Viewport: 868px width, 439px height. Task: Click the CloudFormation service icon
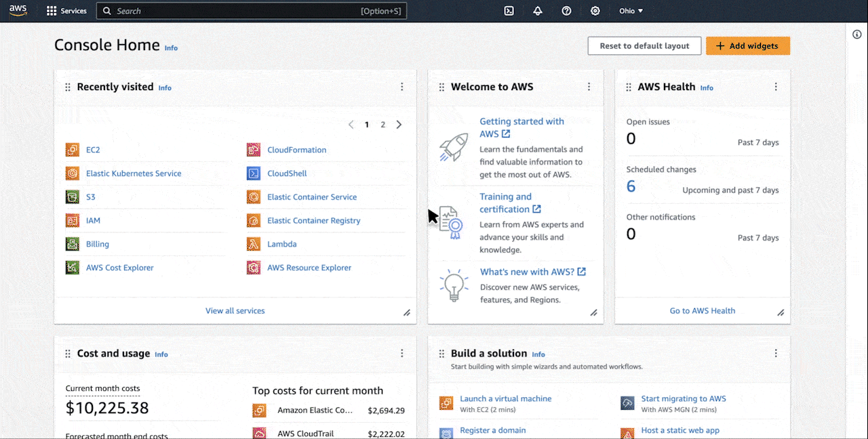254,150
